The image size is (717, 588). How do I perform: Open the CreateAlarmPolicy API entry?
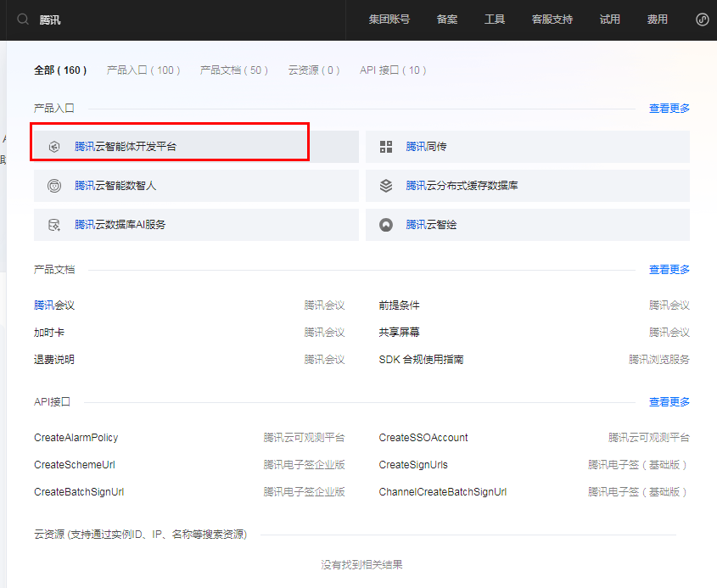(x=76, y=438)
